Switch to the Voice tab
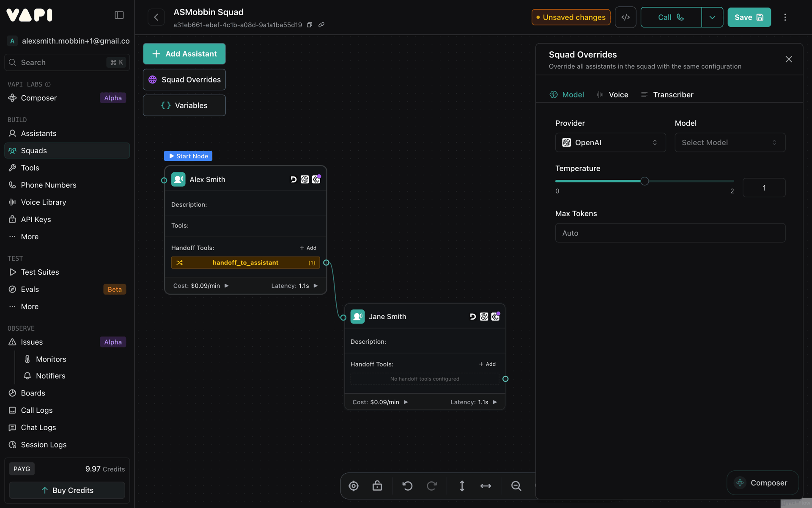The height and width of the screenshot is (508, 812). point(612,95)
